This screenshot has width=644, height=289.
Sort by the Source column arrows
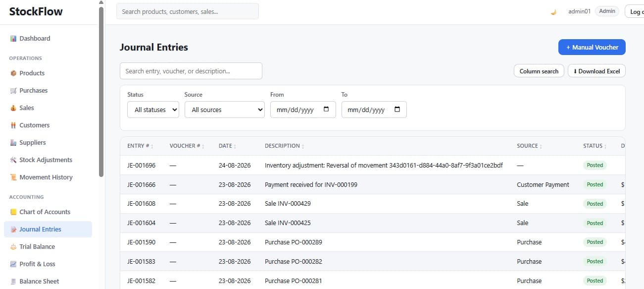(541, 146)
